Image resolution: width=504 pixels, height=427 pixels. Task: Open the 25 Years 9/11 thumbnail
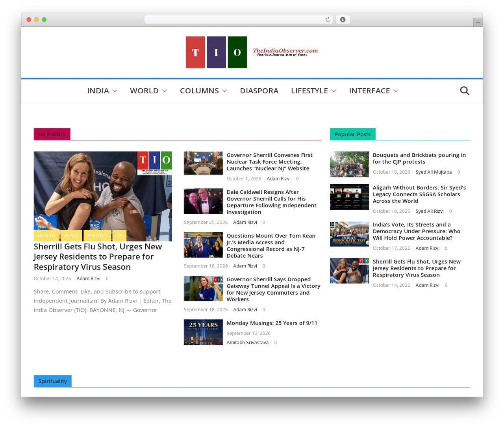pos(203,332)
